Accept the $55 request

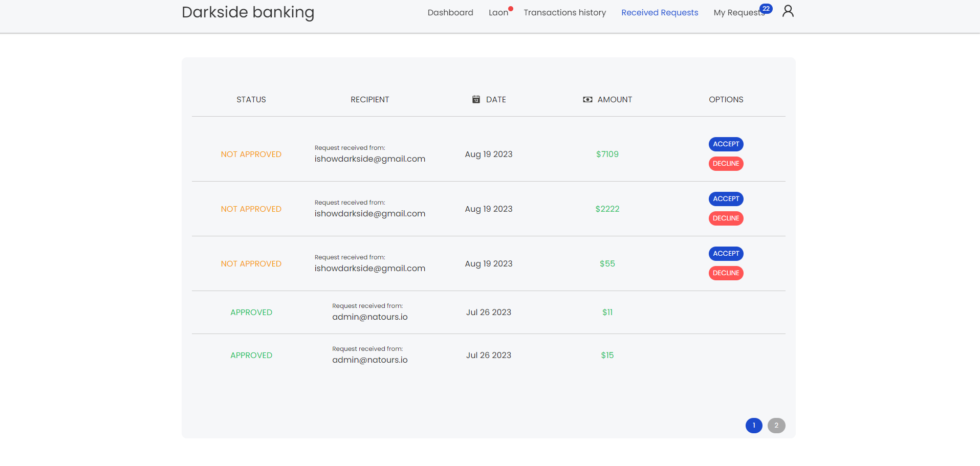(x=726, y=253)
